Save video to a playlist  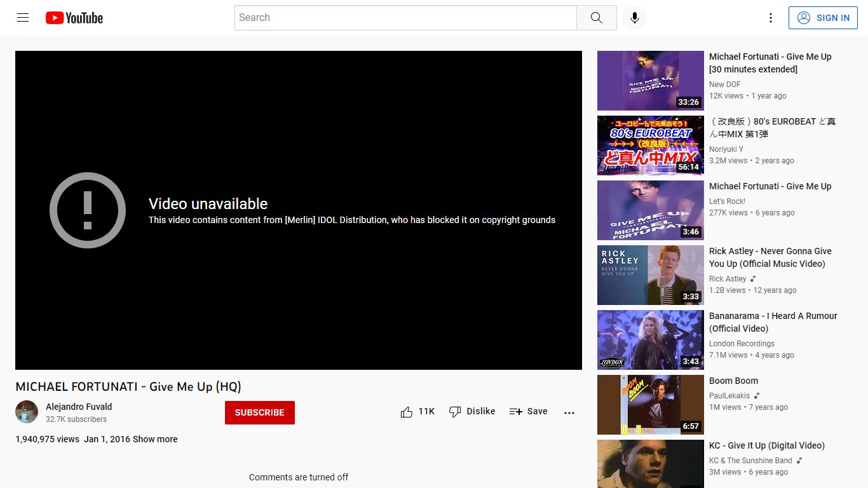coord(528,412)
